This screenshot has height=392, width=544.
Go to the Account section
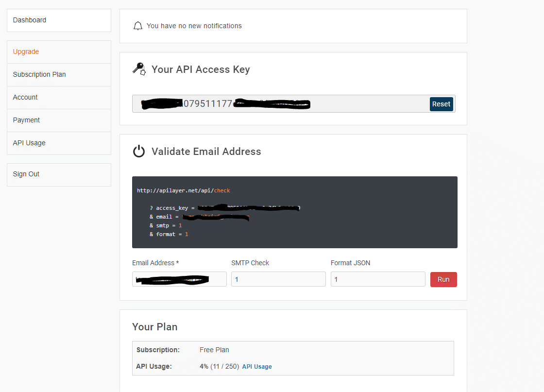59,98
